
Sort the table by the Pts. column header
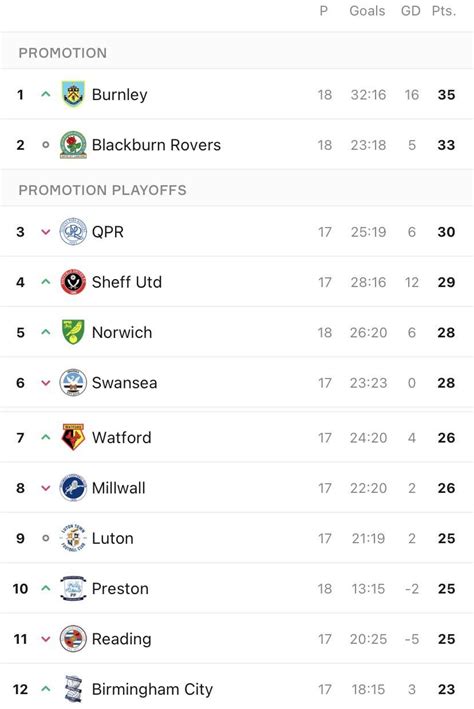pyautogui.click(x=444, y=11)
